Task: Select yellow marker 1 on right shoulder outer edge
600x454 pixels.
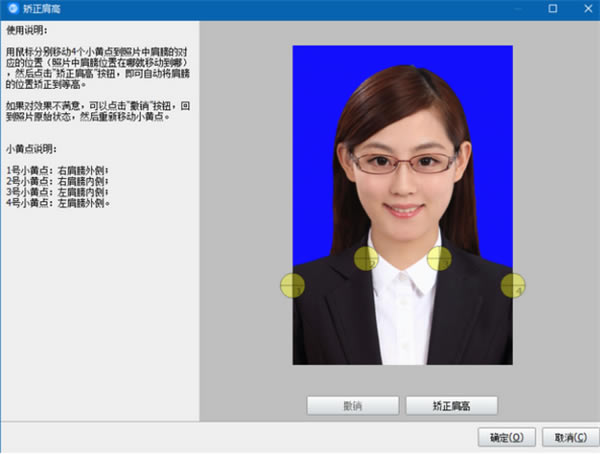Action: pyautogui.click(x=293, y=286)
